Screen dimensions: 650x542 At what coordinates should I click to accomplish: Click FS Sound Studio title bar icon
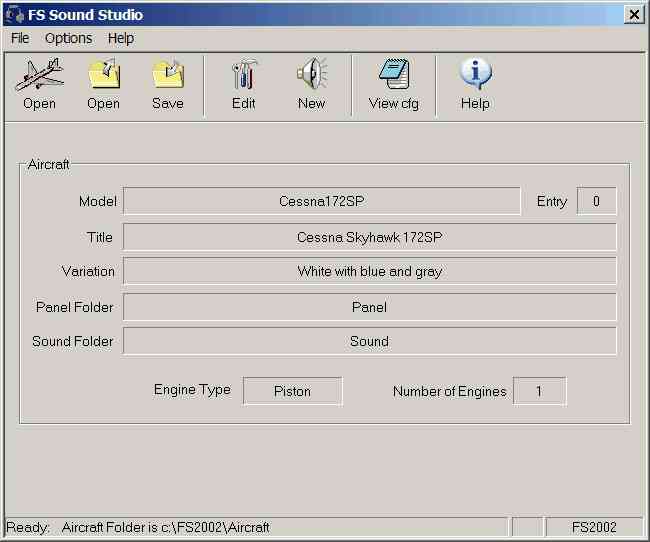pyautogui.click(x=15, y=15)
